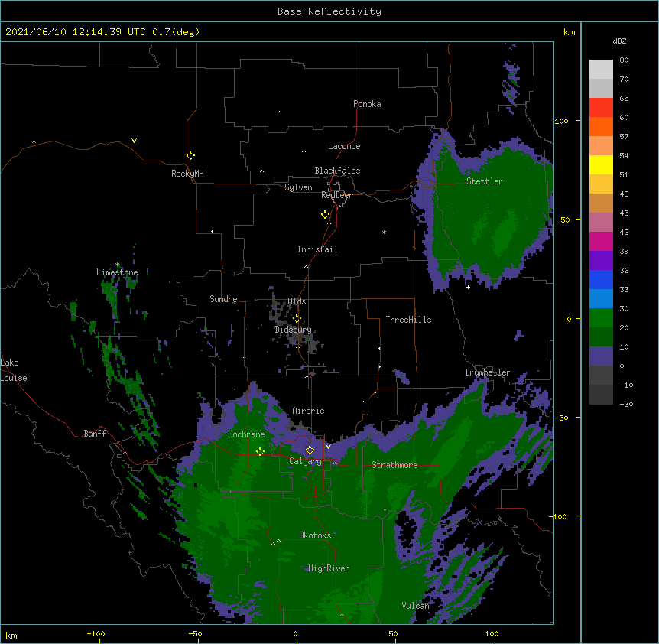Click the Limestone label
This screenshot has width=659, height=644.
coord(117,272)
